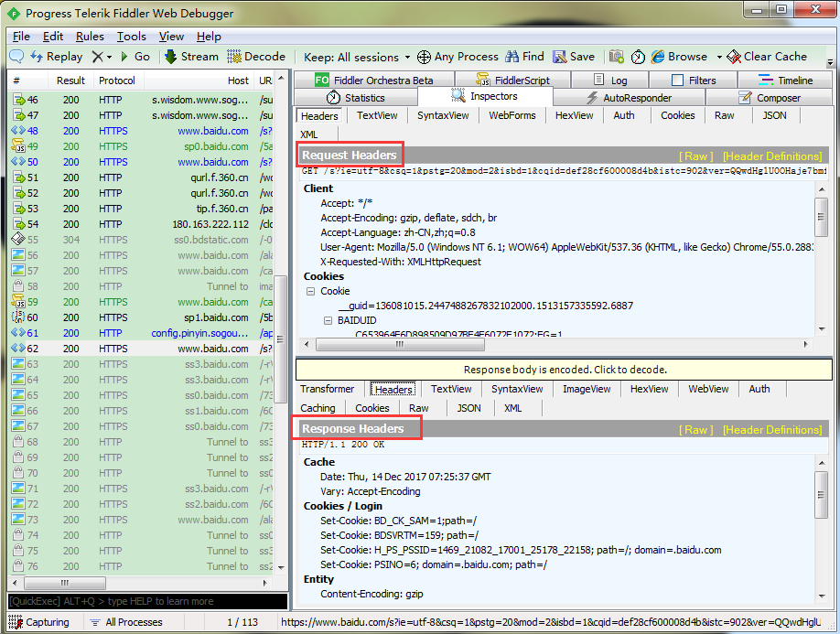
Task: Click Accept-Language header line
Action: tap(397, 232)
